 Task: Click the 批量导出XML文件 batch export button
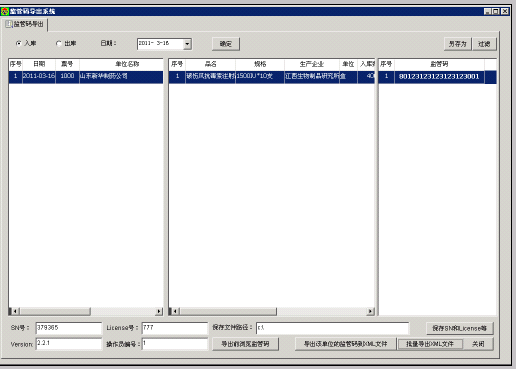(430, 344)
